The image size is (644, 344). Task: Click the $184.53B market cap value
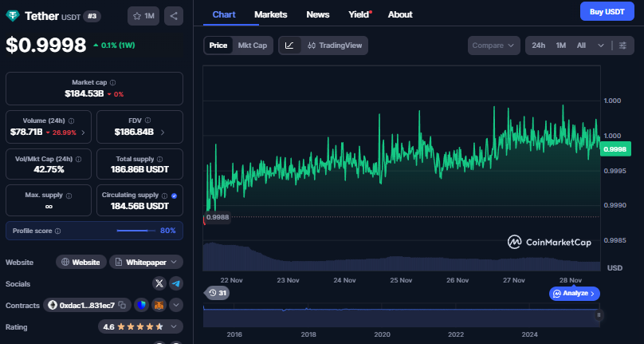point(84,94)
